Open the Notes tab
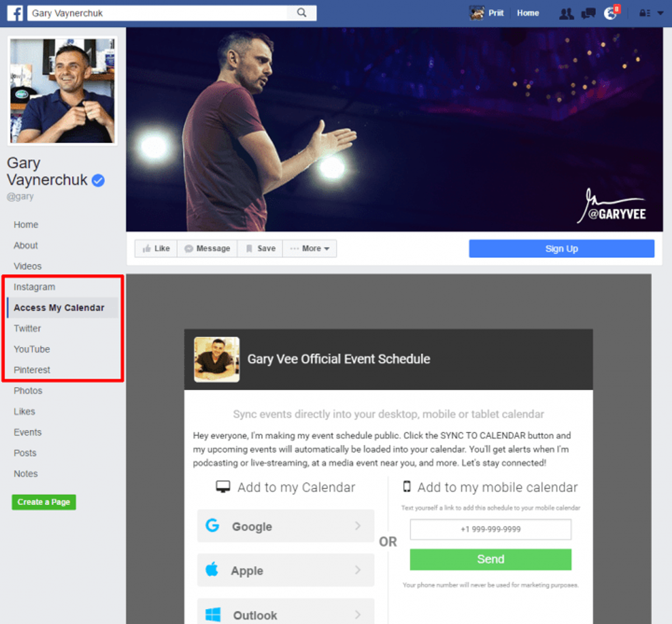672x624 pixels. (x=26, y=474)
